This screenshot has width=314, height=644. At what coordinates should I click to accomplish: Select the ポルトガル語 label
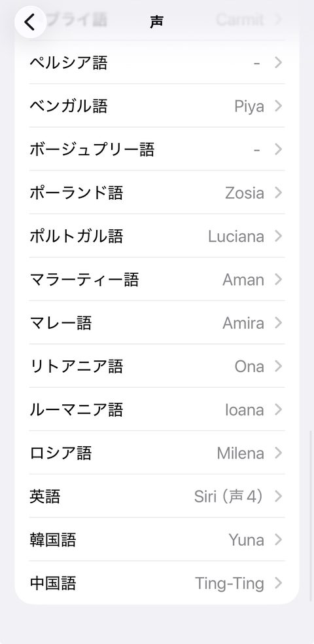click(x=77, y=237)
